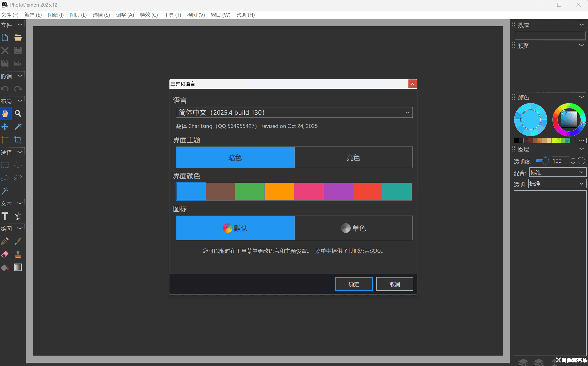Select the advanced Typography text tool
This screenshot has width=588, height=366.
click(18, 216)
